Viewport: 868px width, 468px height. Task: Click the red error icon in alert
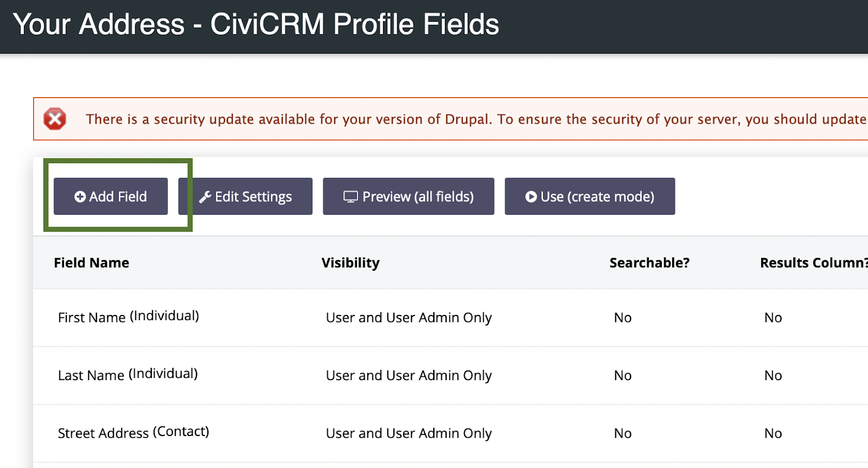[x=55, y=119]
